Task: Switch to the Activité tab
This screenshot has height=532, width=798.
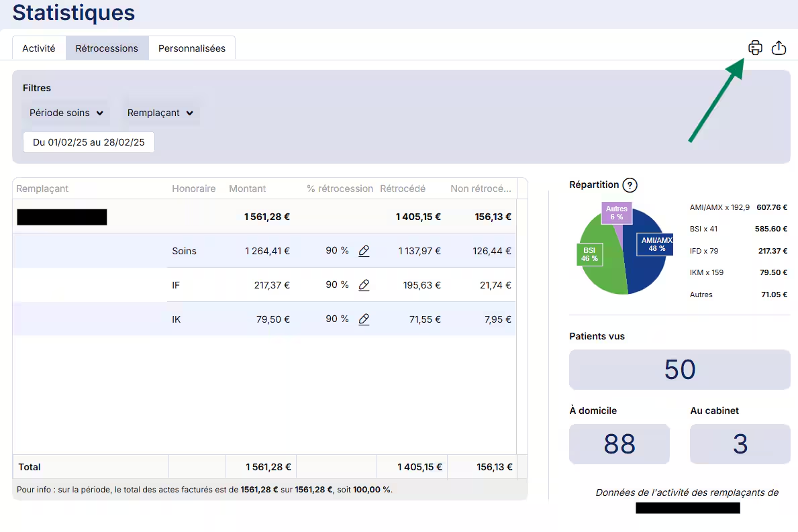Action: pyautogui.click(x=39, y=48)
